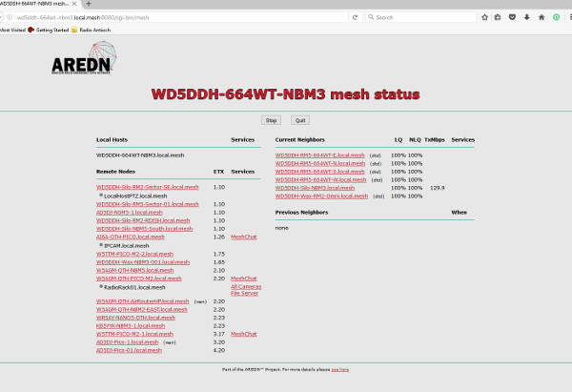Open the Getting Started bookmark
572x392 pixels.
(x=49, y=30)
